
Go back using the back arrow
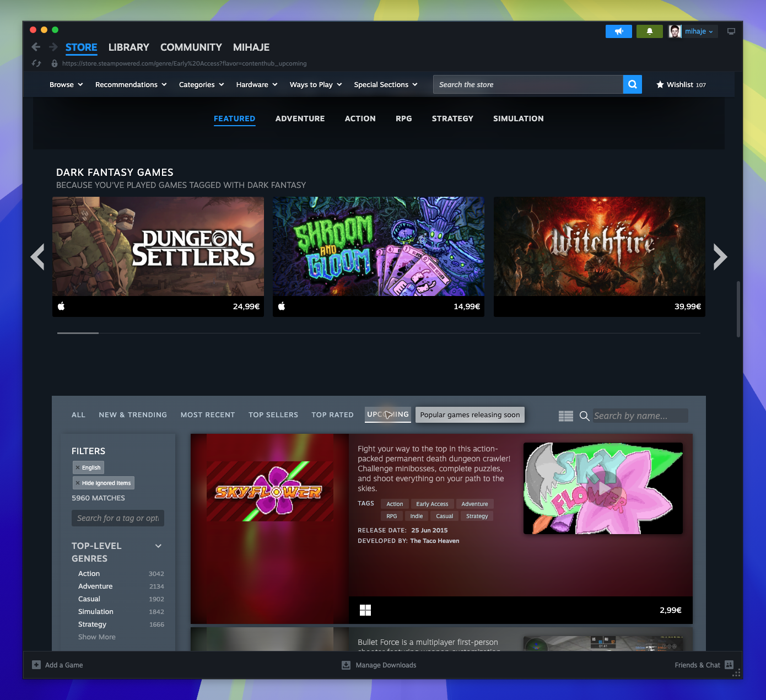(36, 47)
